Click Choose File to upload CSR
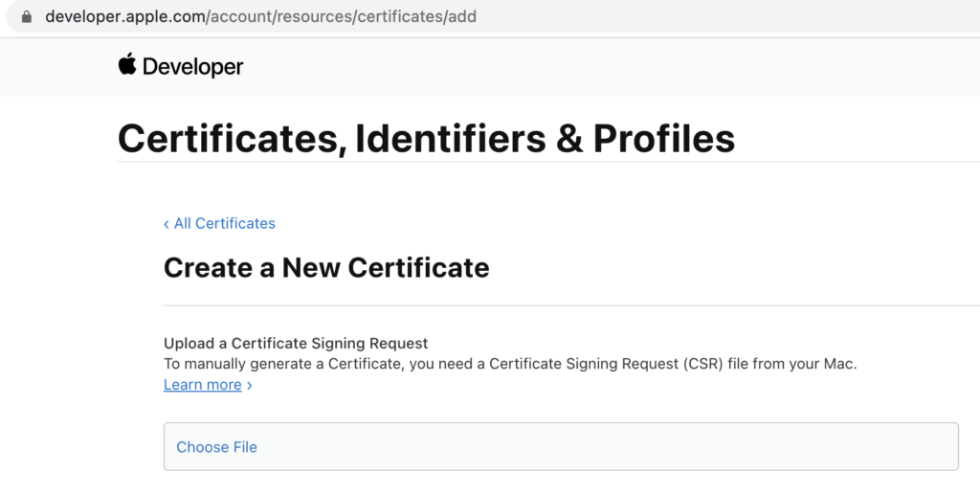 216,447
